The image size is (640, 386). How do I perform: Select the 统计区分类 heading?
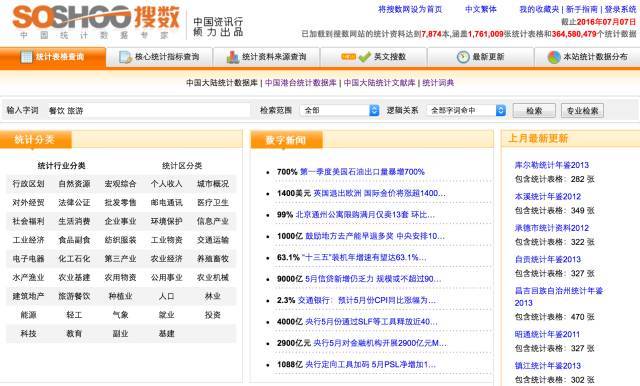[x=182, y=166]
